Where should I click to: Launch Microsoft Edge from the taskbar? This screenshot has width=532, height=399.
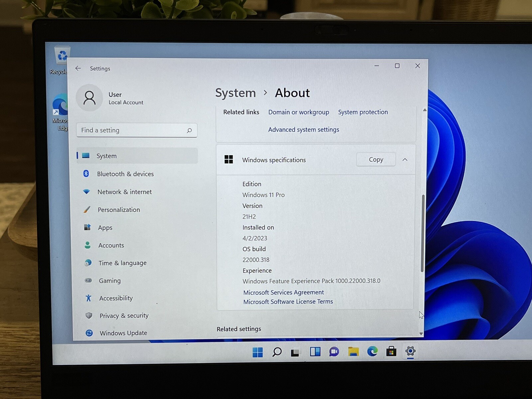tap(372, 351)
